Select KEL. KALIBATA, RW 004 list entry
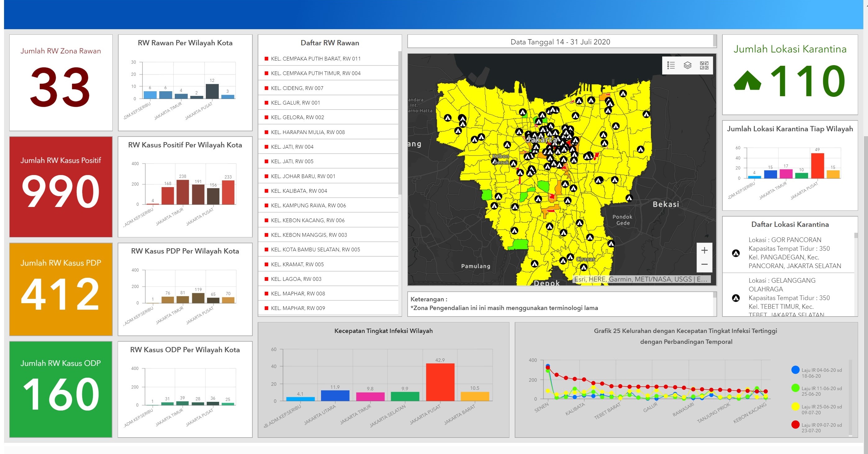This screenshot has height=454, width=868. pyautogui.click(x=299, y=191)
